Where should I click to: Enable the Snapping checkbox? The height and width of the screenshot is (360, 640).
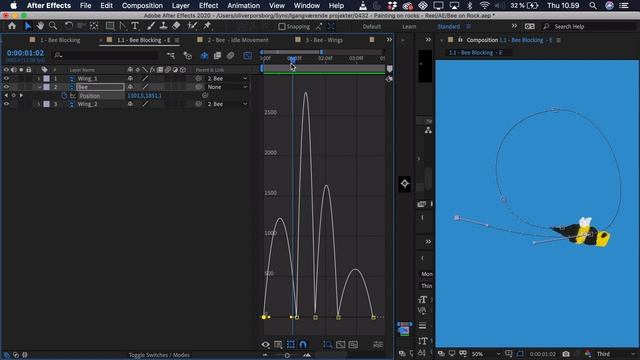(282, 27)
